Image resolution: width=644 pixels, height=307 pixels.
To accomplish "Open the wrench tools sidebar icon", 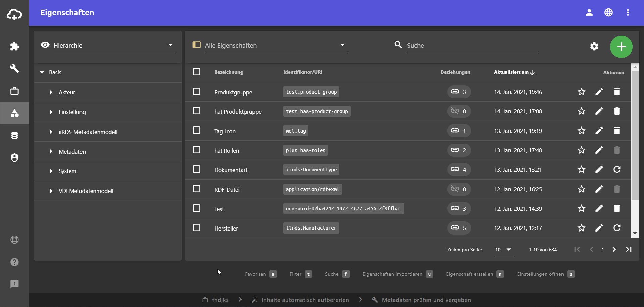I will (x=14, y=68).
